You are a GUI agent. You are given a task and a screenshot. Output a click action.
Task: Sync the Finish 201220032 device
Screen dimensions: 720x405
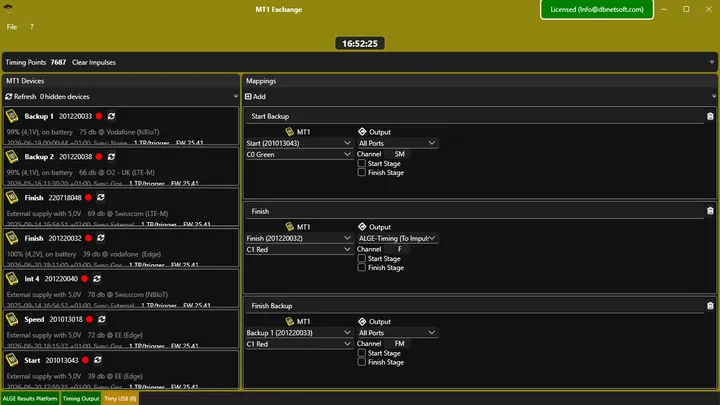click(101, 238)
